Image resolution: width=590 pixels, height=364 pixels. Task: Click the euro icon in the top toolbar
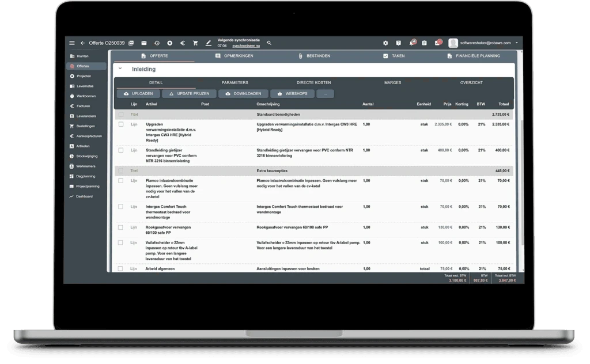click(x=183, y=43)
